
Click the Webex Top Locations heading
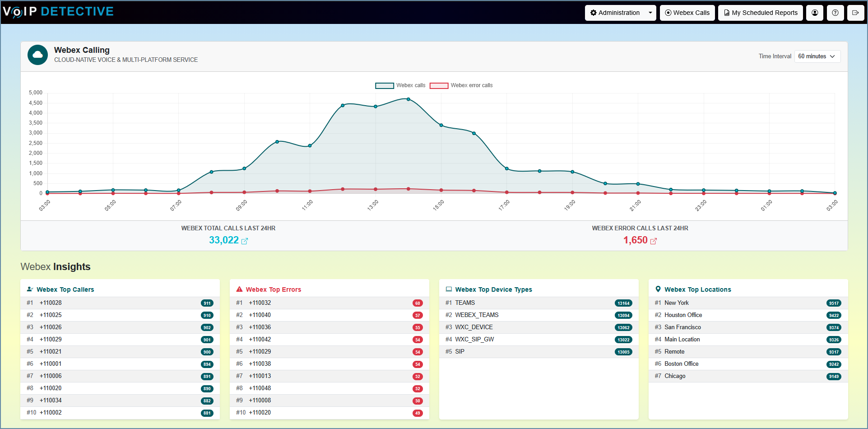[698, 289]
